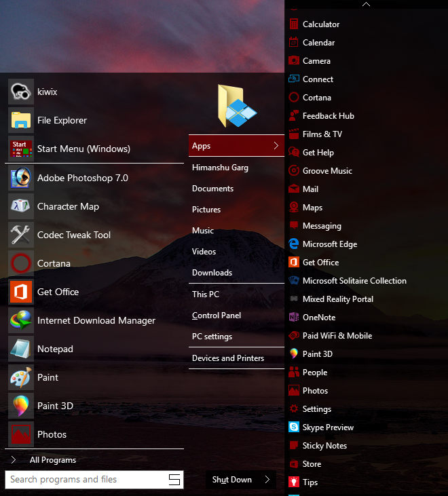Expand the Apps submenu arrow
Image resolution: width=448 pixels, height=496 pixels.
(x=276, y=146)
